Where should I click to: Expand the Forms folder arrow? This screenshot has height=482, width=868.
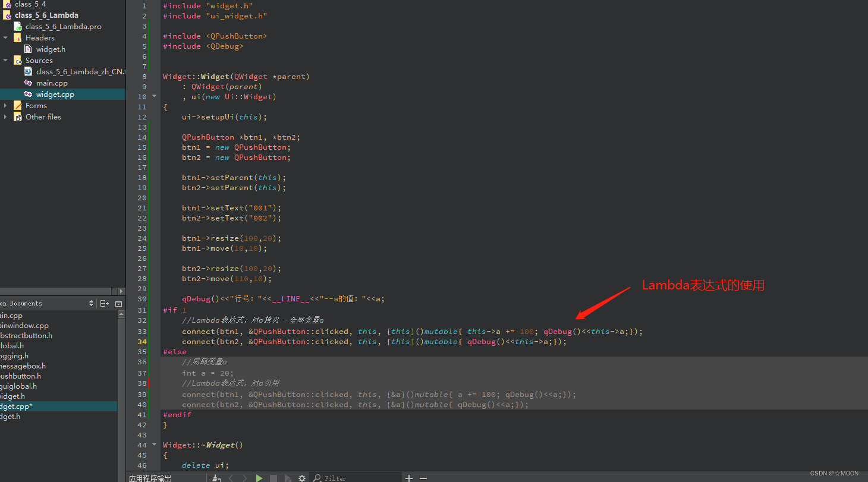[5, 105]
